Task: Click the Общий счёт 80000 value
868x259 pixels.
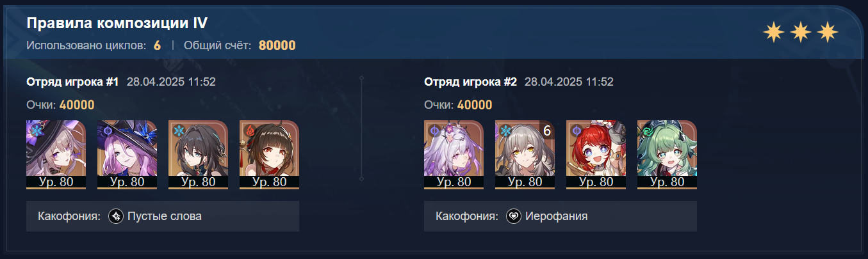Action: [277, 45]
